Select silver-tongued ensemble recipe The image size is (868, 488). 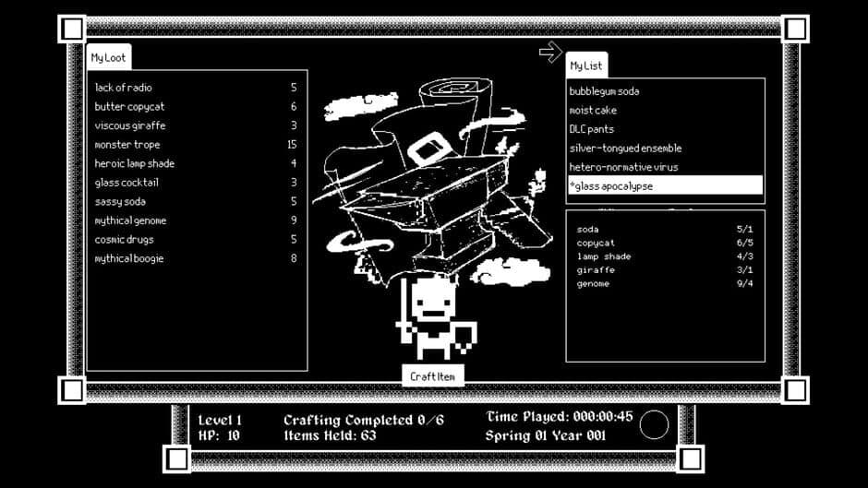pos(666,149)
